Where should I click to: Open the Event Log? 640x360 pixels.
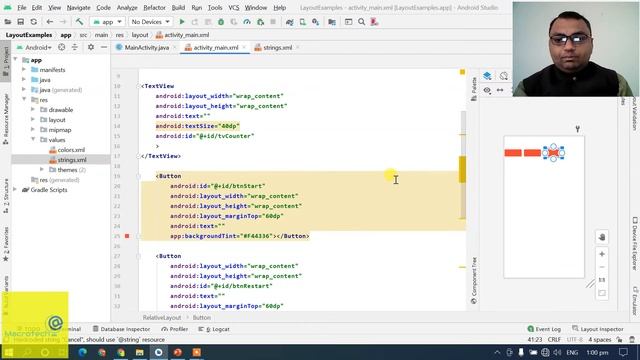click(544, 329)
